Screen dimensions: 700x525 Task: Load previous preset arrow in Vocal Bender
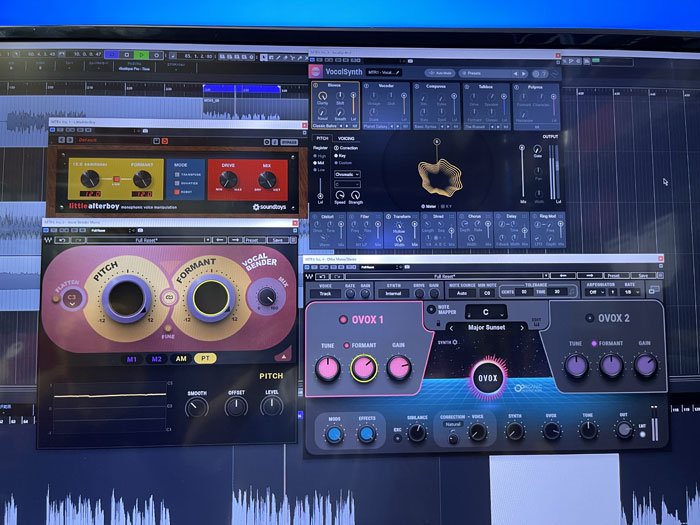point(219,240)
